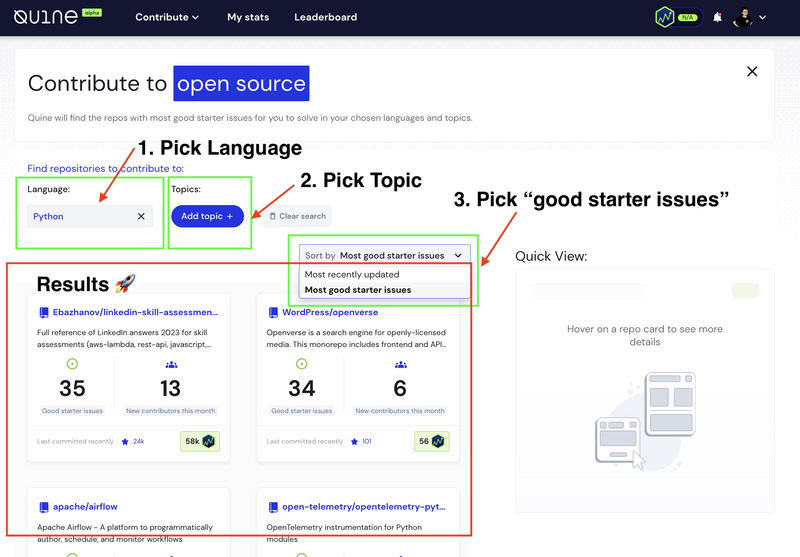Expand the Contribute menu
This screenshot has width=800, height=557.
167,17
